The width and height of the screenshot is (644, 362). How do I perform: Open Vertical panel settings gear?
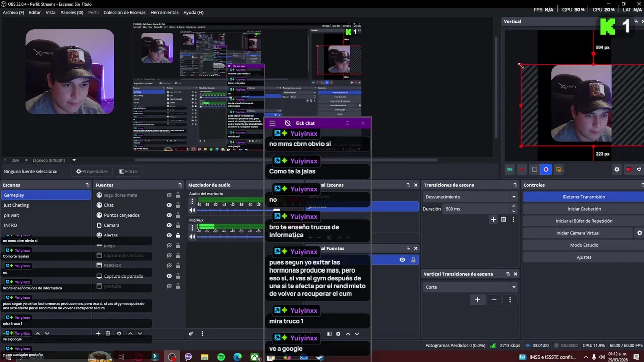[x=617, y=170]
